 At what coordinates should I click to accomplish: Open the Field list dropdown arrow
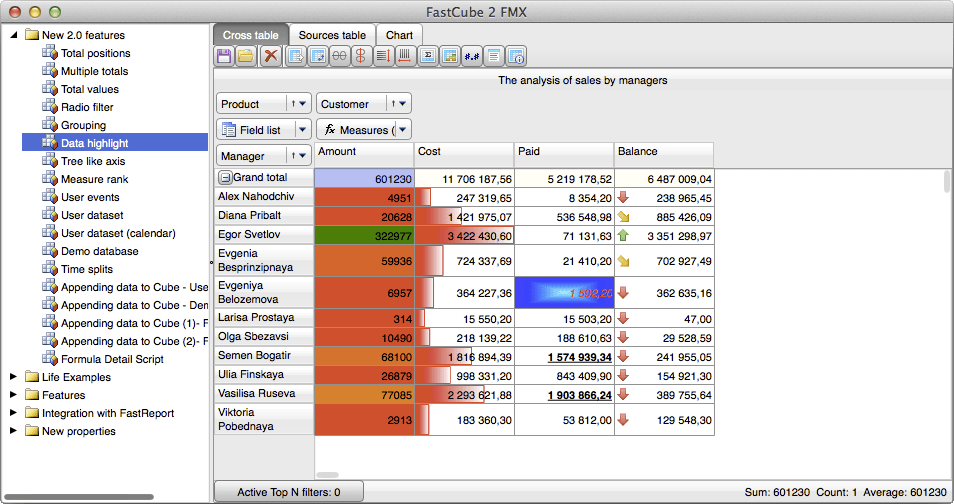[x=303, y=130]
